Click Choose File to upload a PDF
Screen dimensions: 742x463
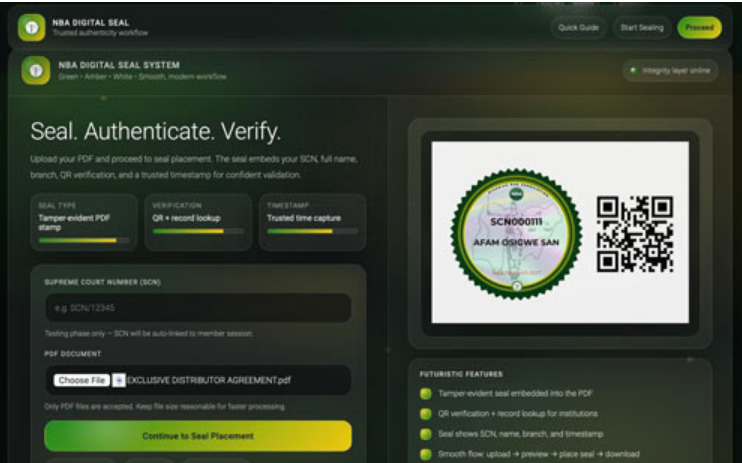[82, 380]
